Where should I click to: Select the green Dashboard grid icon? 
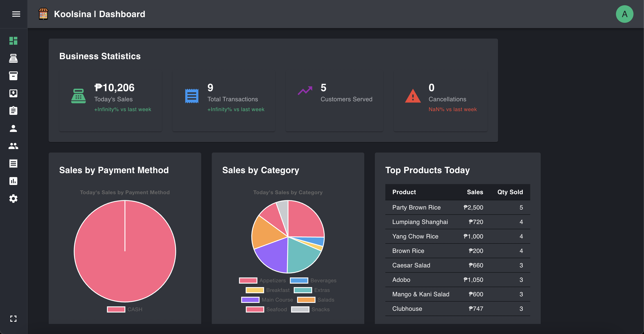(x=13, y=41)
